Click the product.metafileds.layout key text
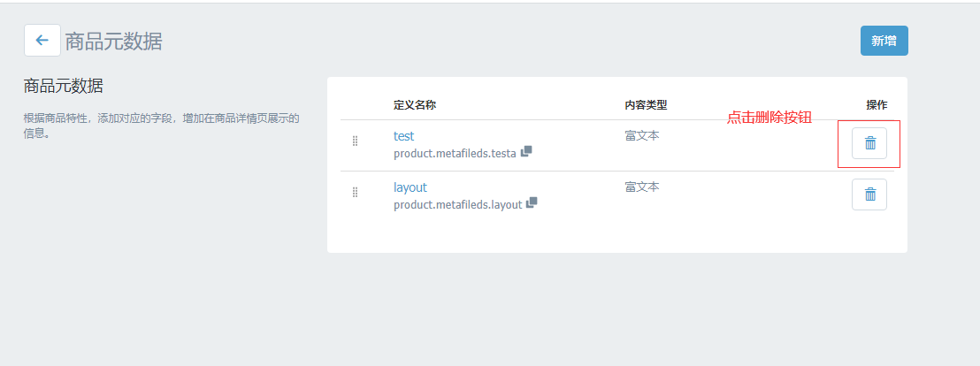 [x=457, y=205]
